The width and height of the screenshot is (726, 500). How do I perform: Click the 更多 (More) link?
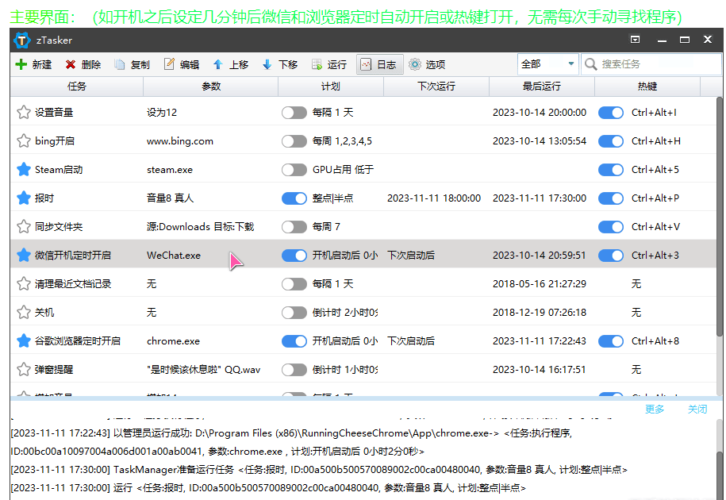point(654,409)
